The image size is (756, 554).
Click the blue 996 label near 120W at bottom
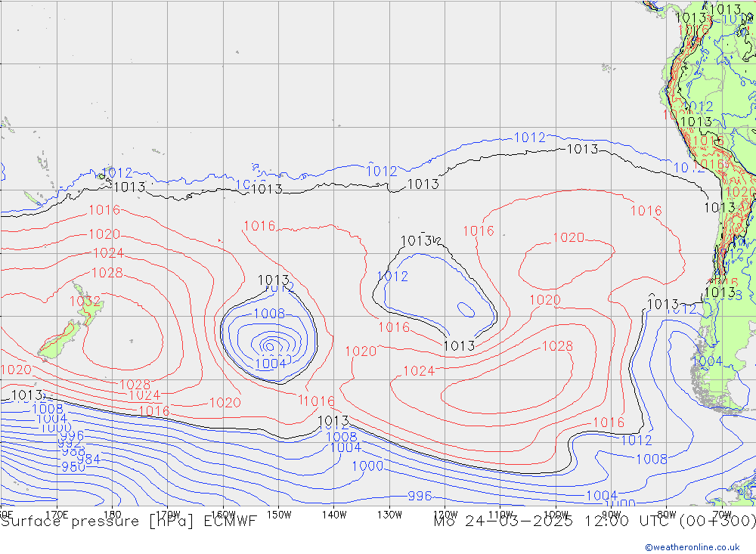click(x=420, y=496)
